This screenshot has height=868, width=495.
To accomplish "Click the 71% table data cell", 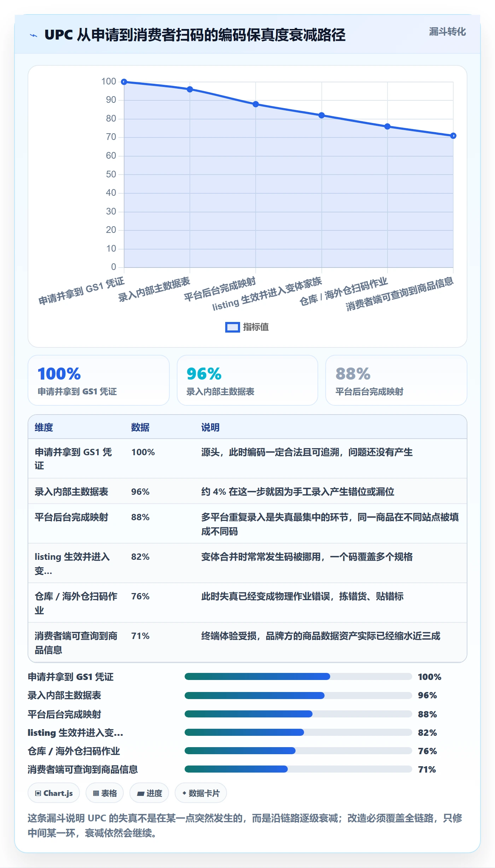I will (140, 636).
